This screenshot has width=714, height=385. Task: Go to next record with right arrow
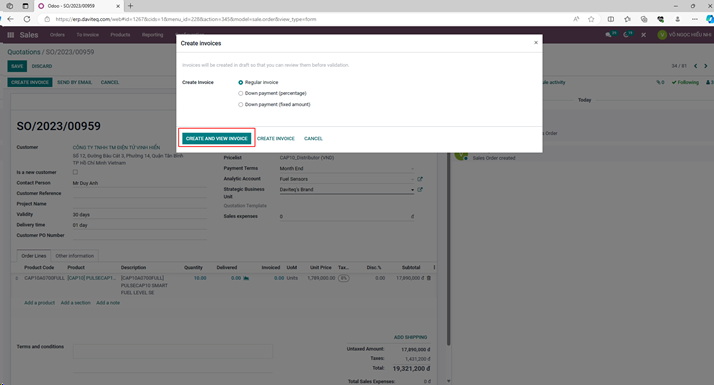(706, 66)
